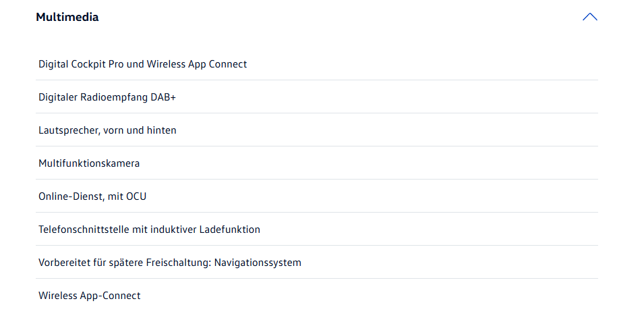Viewport: 644px width, 324px height.
Task: Select Digital Cockpit Pro und Wireless App Connect
Action: [142, 64]
